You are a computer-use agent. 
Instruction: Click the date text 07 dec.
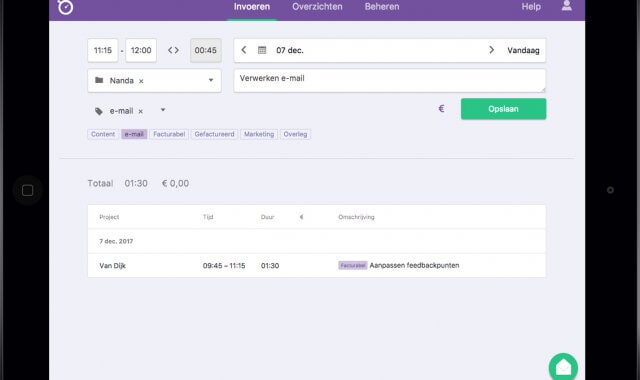(290, 50)
